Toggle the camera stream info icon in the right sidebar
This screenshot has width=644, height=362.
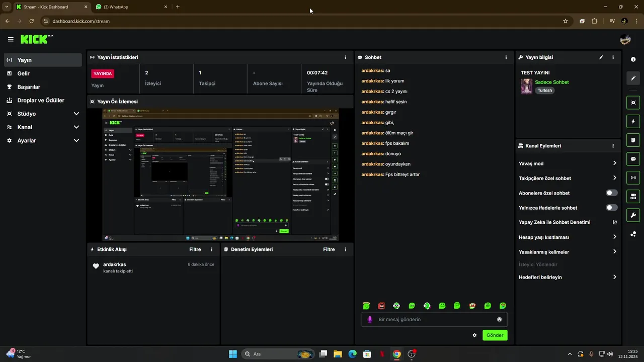633,196
